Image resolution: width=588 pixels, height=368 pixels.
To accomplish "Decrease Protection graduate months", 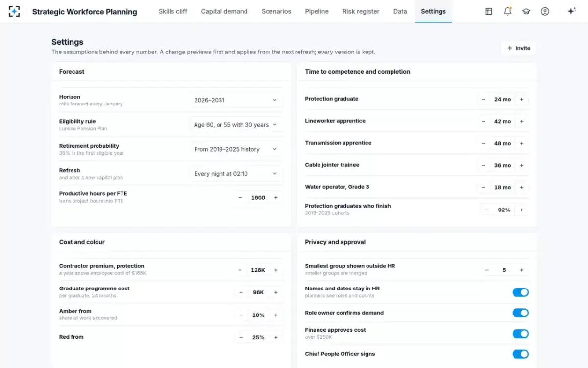I will coord(483,99).
